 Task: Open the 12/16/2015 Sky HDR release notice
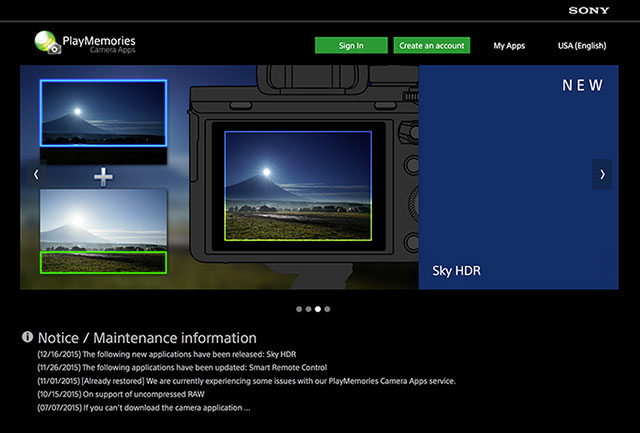click(x=167, y=354)
